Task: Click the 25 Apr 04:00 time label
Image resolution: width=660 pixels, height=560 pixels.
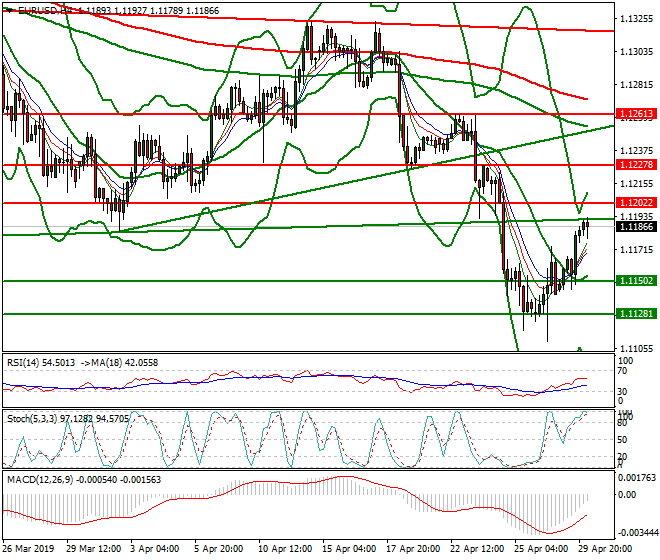Action: (542, 549)
